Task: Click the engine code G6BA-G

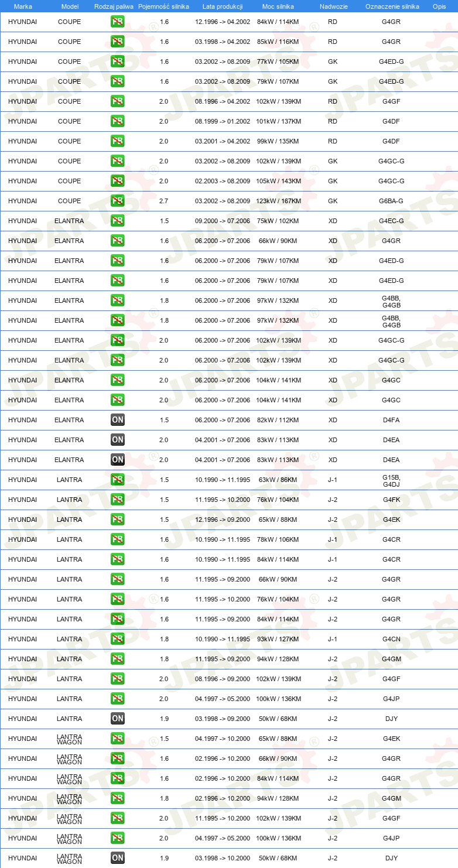Action: tap(391, 201)
